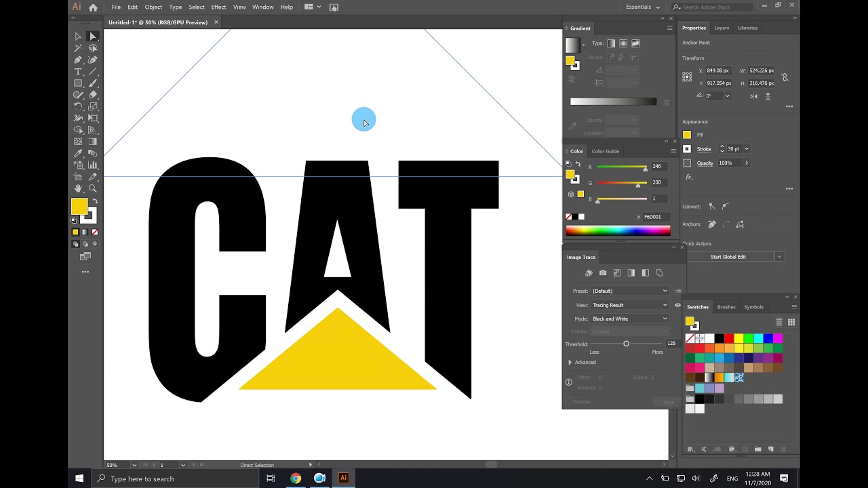The image size is (868, 488).
Task: Choose Radial Gradient type
Action: (x=623, y=43)
